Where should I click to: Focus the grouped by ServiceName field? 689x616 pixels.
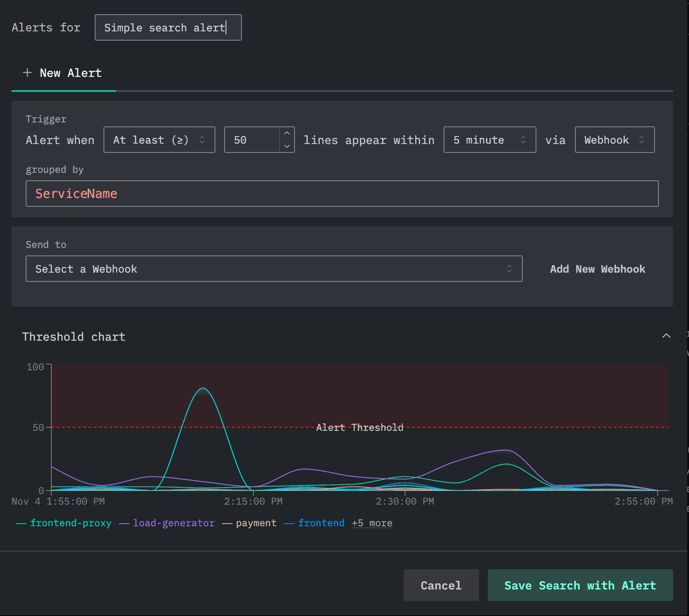pos(342,194)
